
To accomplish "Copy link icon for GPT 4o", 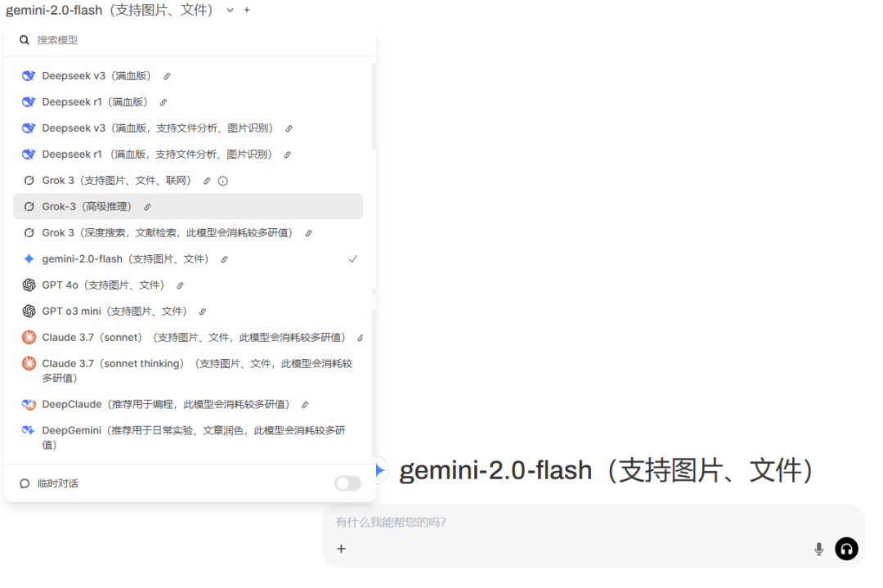I will [x=180, y=285].
